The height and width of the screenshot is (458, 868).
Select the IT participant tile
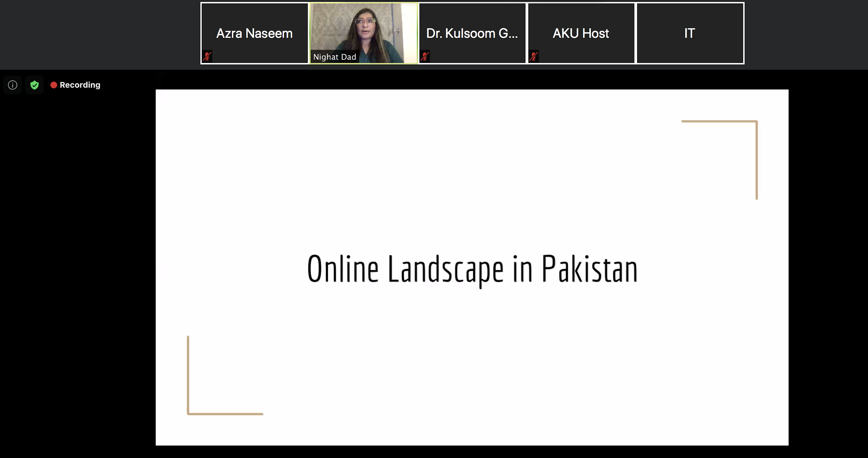click(x=690, y=33)
